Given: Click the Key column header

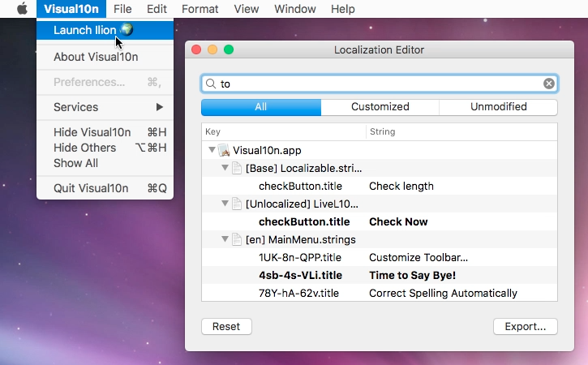Looking at the screenshot, I should point(284,131).
